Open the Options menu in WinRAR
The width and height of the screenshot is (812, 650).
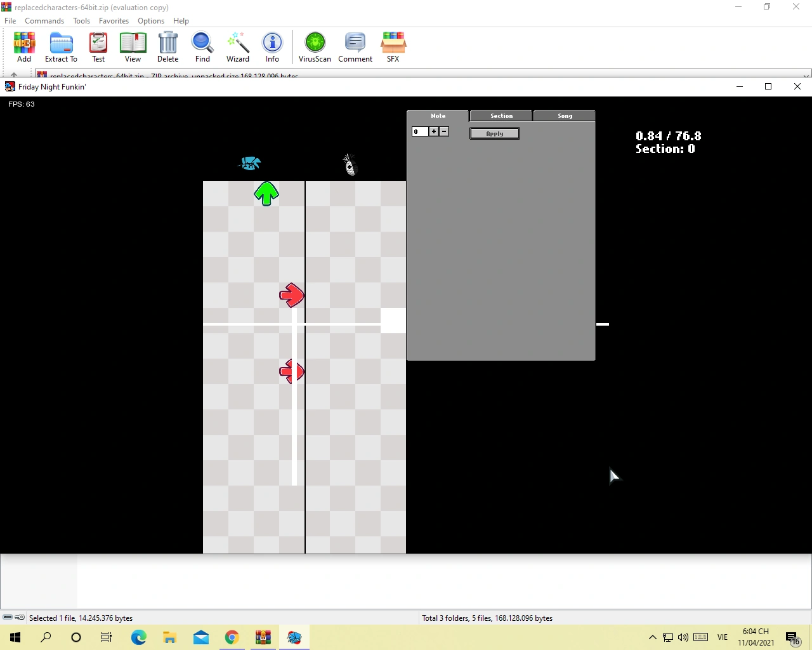tap(151, 20)
